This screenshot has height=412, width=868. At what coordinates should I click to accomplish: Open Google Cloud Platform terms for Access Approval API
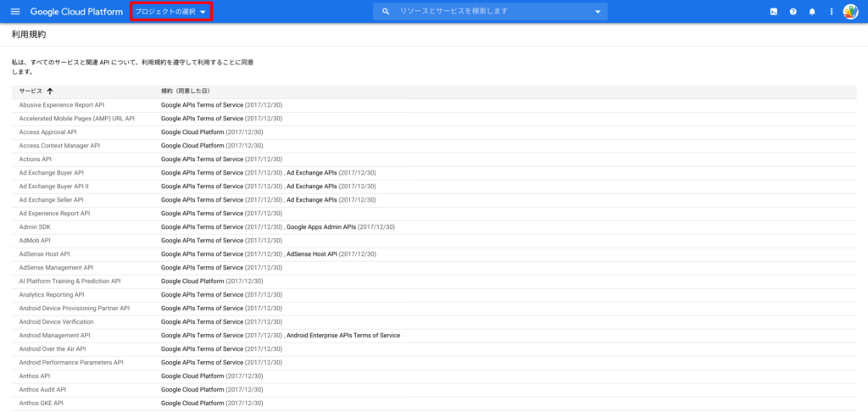pyautogui.click(x=192, y=131)
